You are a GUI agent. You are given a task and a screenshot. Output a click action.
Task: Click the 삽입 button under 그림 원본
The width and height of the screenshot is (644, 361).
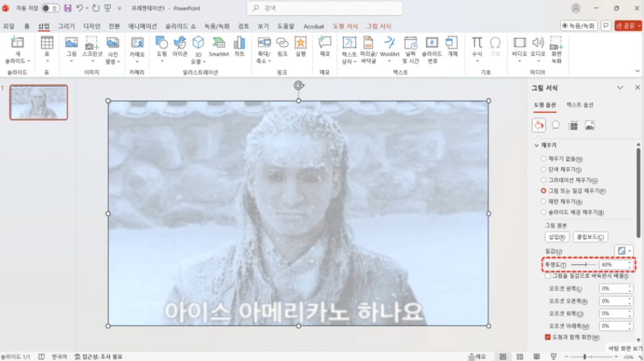pyautogui.click(x=556, y=237)
